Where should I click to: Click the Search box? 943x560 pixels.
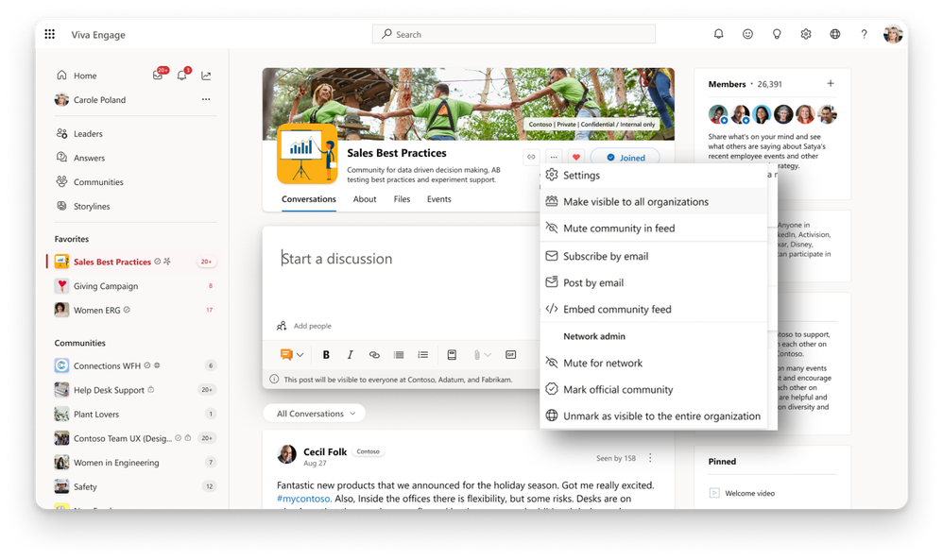pos(514,34)
